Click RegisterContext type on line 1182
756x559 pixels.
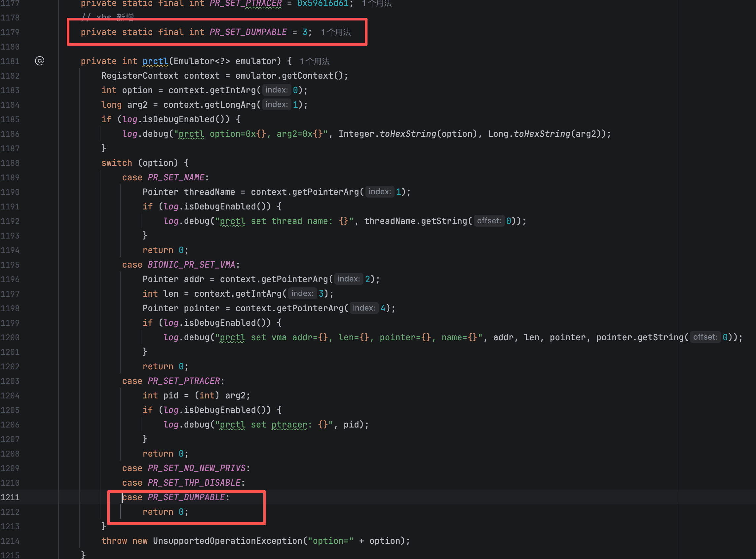coord(139,75)
